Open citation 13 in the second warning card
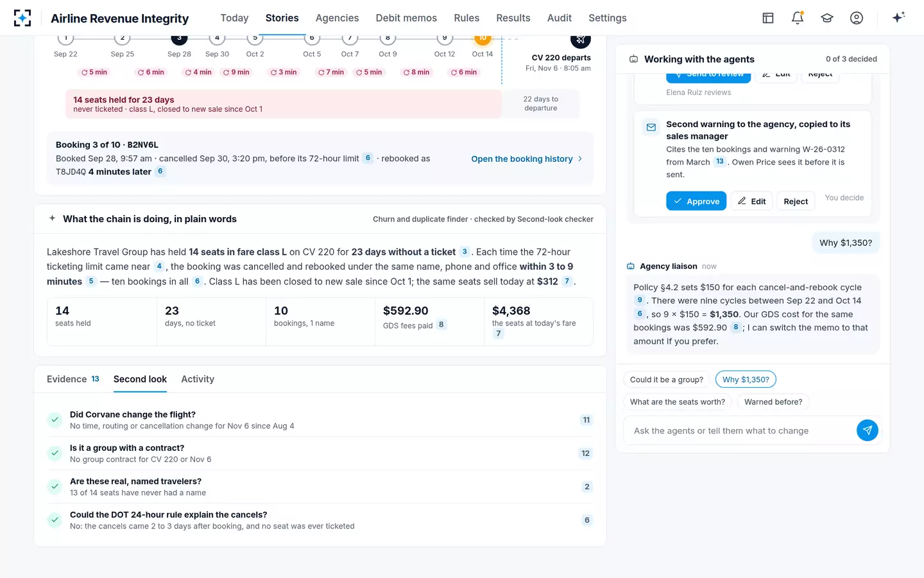Viewport: 924px width, 578px height. coord(720,162)
